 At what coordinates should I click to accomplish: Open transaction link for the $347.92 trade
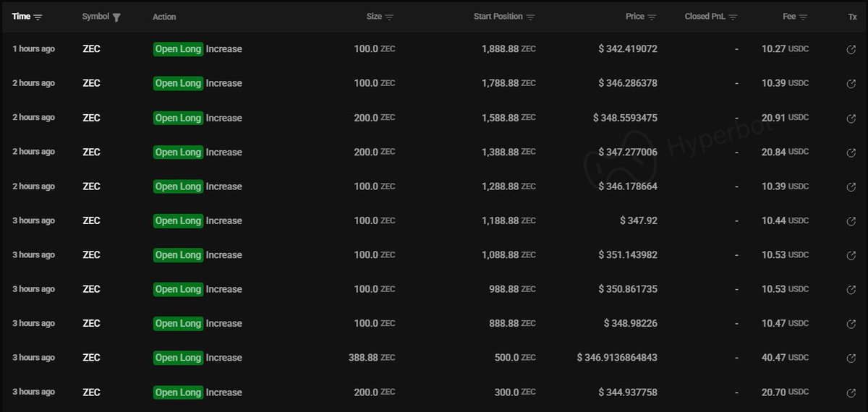851,221
